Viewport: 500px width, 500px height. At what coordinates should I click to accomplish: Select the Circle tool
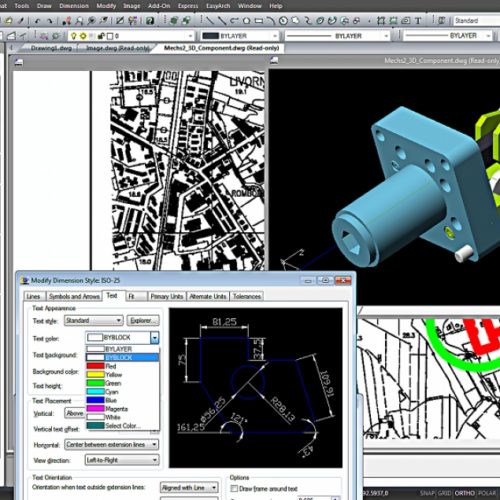click(283, 21)
